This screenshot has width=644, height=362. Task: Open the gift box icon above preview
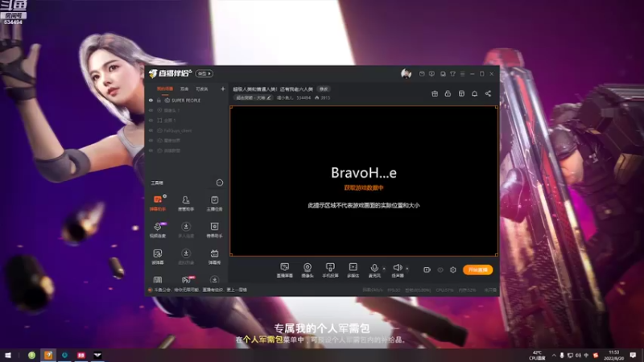coord(435,93)
